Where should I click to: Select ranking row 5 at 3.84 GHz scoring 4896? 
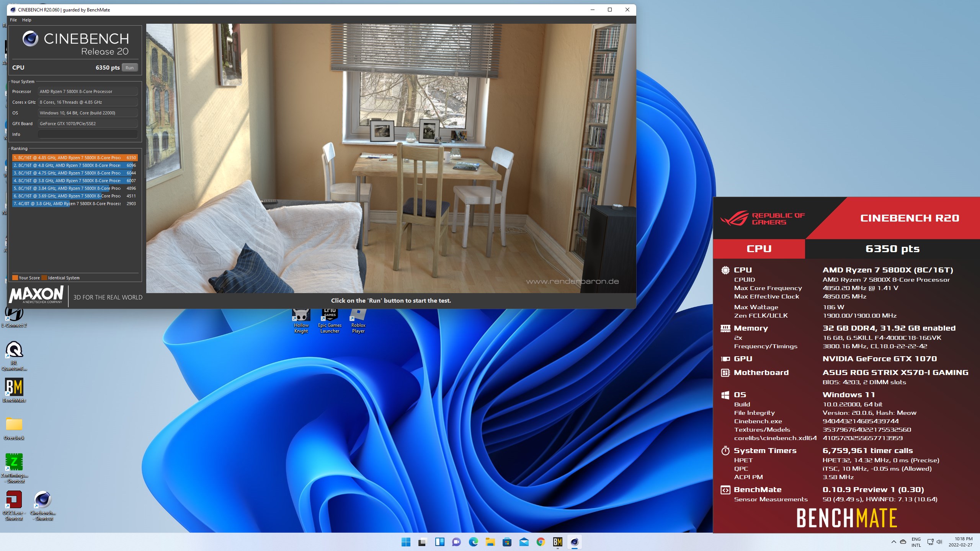pyautogui.click(x=75, y=188)
